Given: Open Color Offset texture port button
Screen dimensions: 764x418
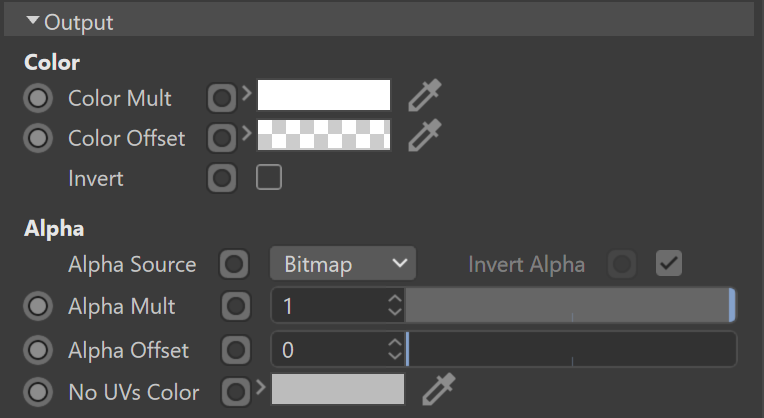Looking at the screenshot, I should click(x=222, y=138).
